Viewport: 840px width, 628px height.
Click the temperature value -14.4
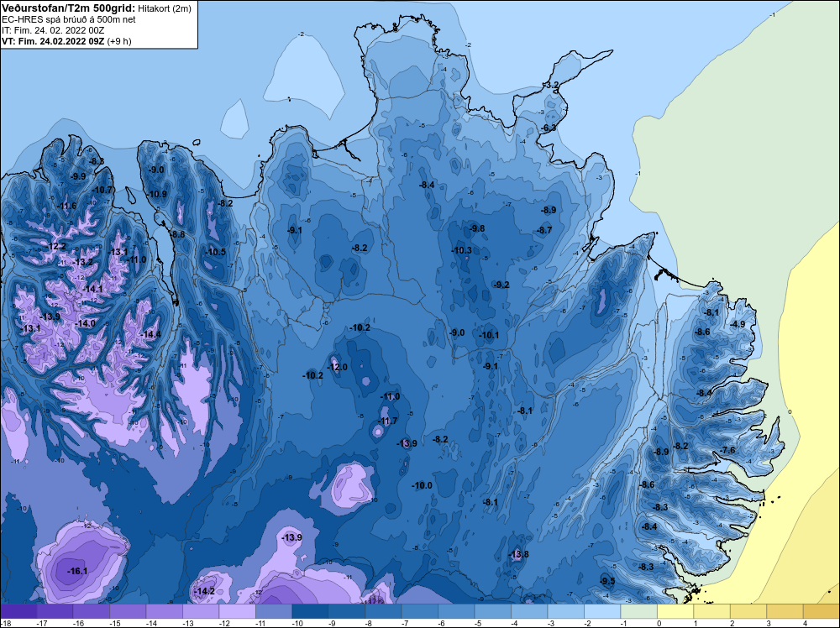point(150,335)
